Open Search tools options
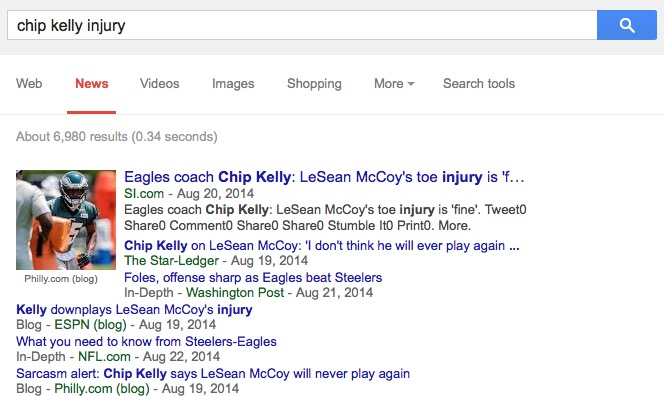 479,83
